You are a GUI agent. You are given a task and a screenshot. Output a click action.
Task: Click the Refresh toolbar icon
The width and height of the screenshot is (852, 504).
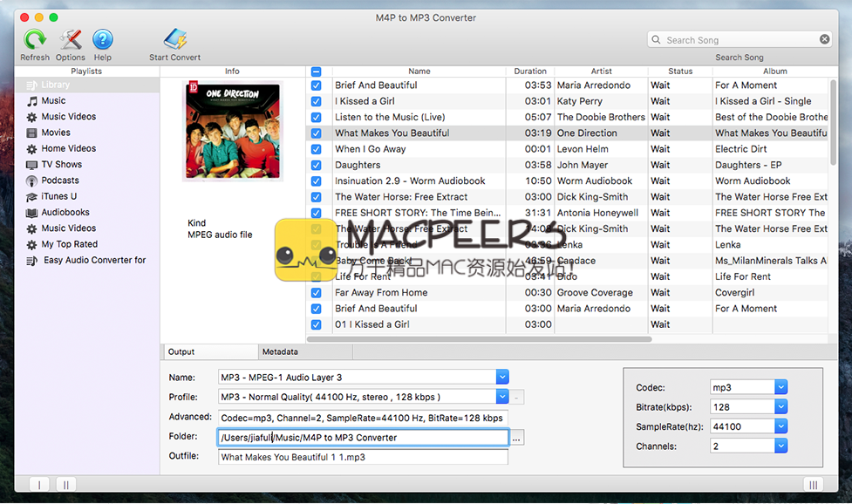pos(35,40)
